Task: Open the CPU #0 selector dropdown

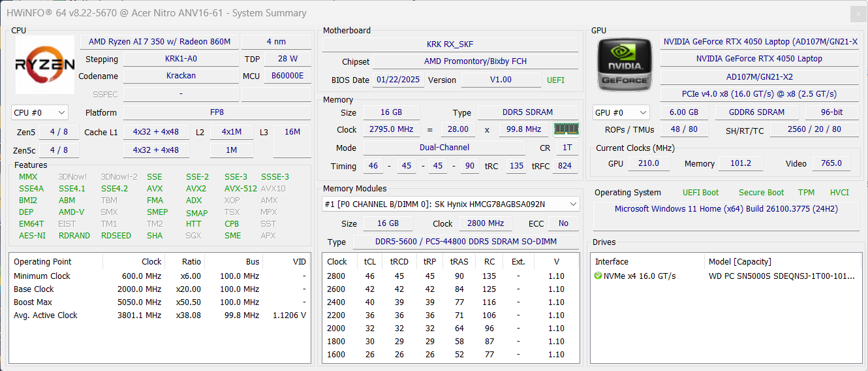Action: (x=40, y=112)
